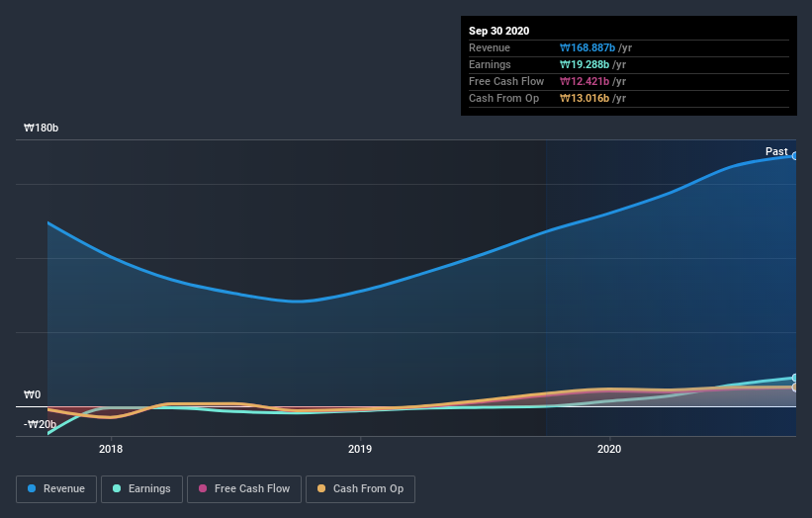The image size is (812, 518).
Task: Click the ₩19.288b earnings value
Action: pos(585,64)
